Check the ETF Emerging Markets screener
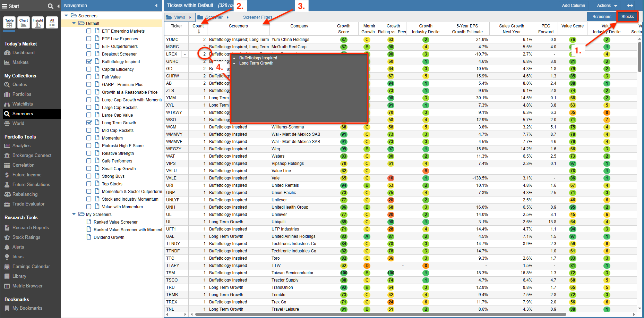The image size is (644, 318). pyautogui.click(x=89, y=31)
